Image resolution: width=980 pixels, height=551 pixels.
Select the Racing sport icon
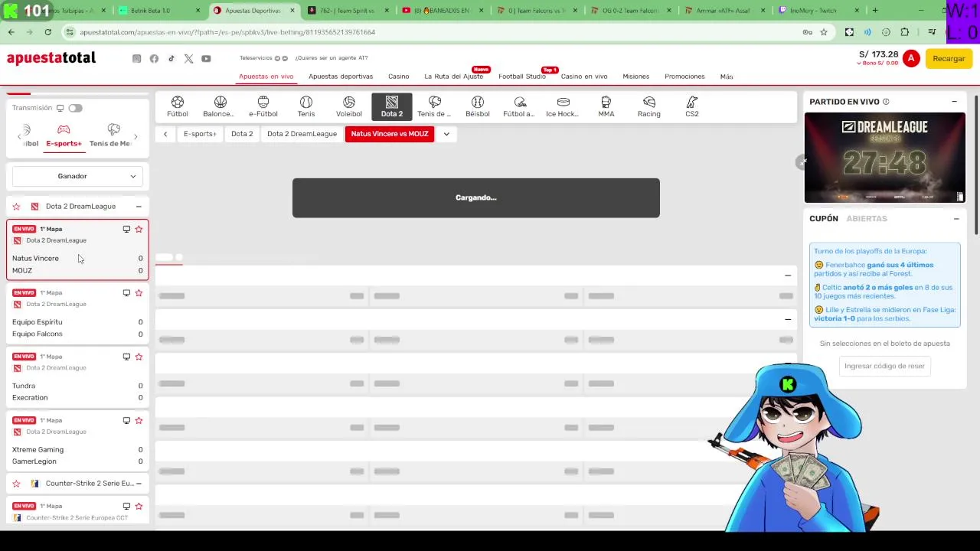point(649,106)
